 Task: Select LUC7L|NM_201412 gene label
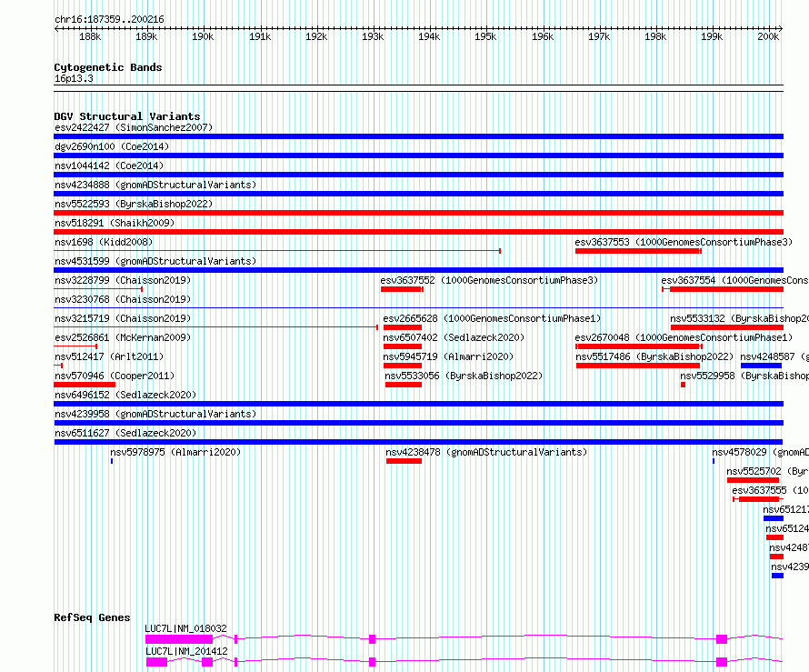tap(186, 651)
